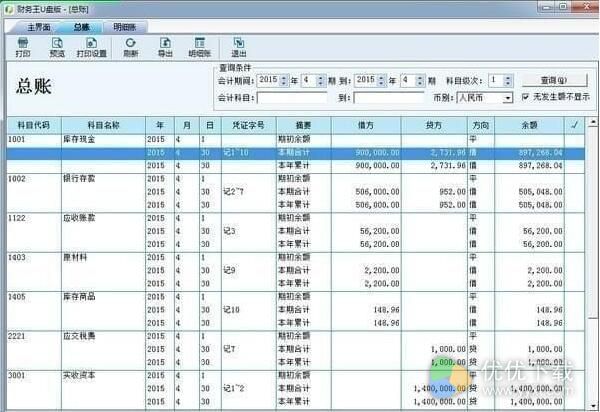Image resolution: width=600 pixels, height=412 pixels.
Task: Click the 退出 (Exit) toolbar icon
Action: pyautogui.click(x=239, y=48)
